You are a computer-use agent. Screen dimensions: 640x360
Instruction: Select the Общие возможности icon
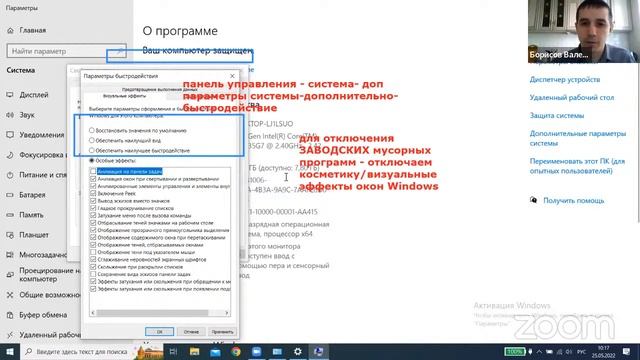[x=10, y=295]
